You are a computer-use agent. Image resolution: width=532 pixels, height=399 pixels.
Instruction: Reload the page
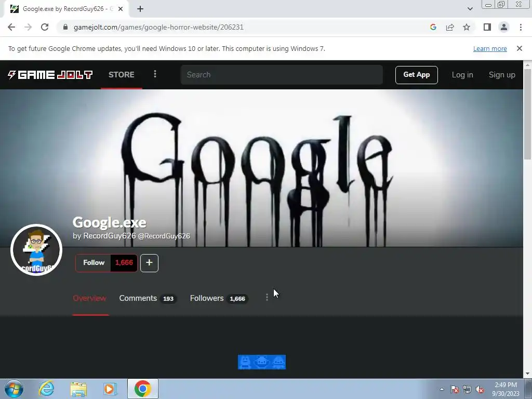click(45, 27)
